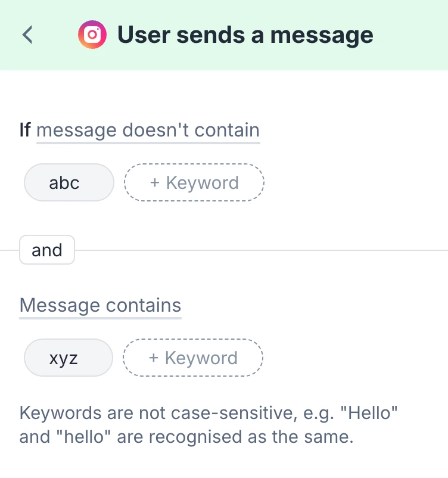Change the condition type from "doesn't contain"
Image resolution: width=448 pixels, height=478 pixels.
[x=148, y=130]
